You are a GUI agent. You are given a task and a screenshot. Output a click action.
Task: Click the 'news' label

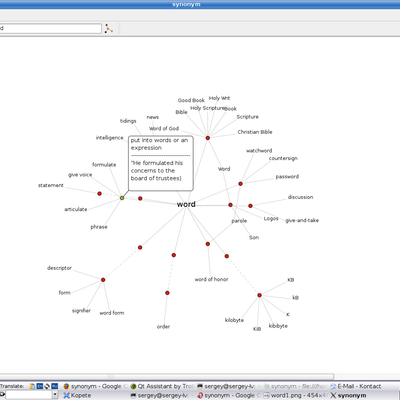[x=153, y=117]
